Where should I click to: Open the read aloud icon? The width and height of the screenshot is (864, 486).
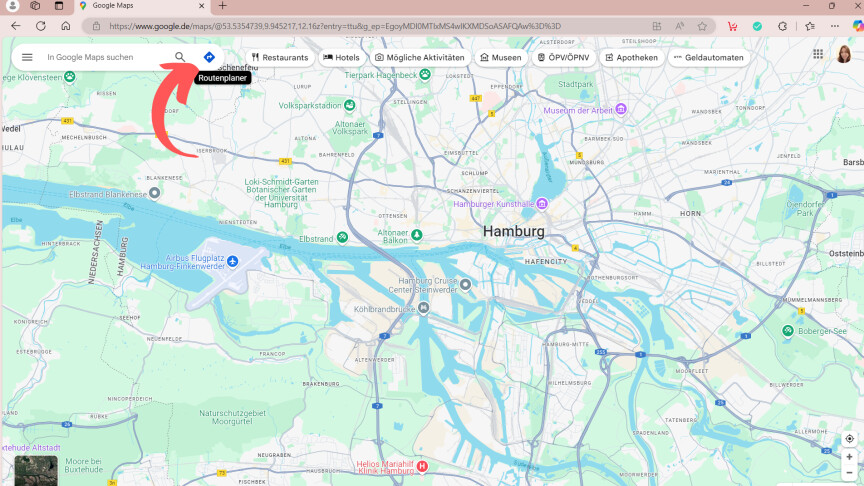[x=679, y=26]
